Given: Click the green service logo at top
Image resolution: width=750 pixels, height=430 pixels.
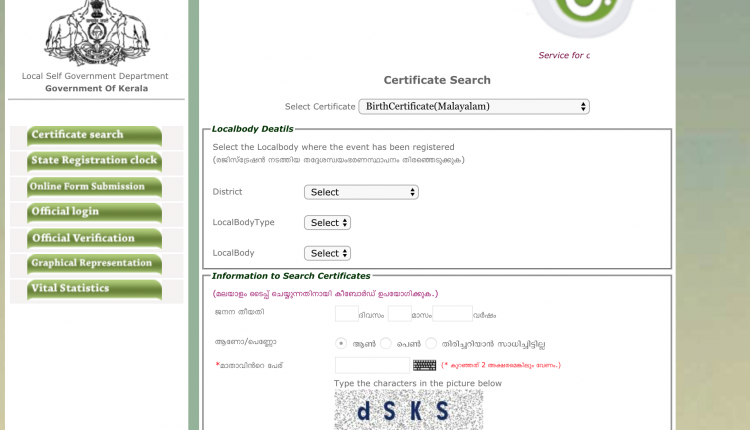Looking at the screenshot, I should click(582, 18).
